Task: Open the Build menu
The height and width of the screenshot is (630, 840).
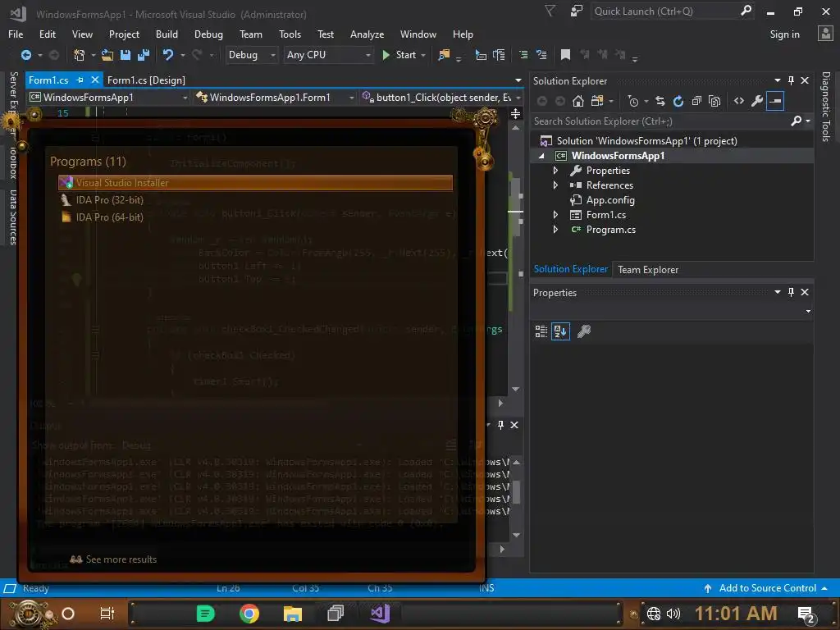Action: 167,34
